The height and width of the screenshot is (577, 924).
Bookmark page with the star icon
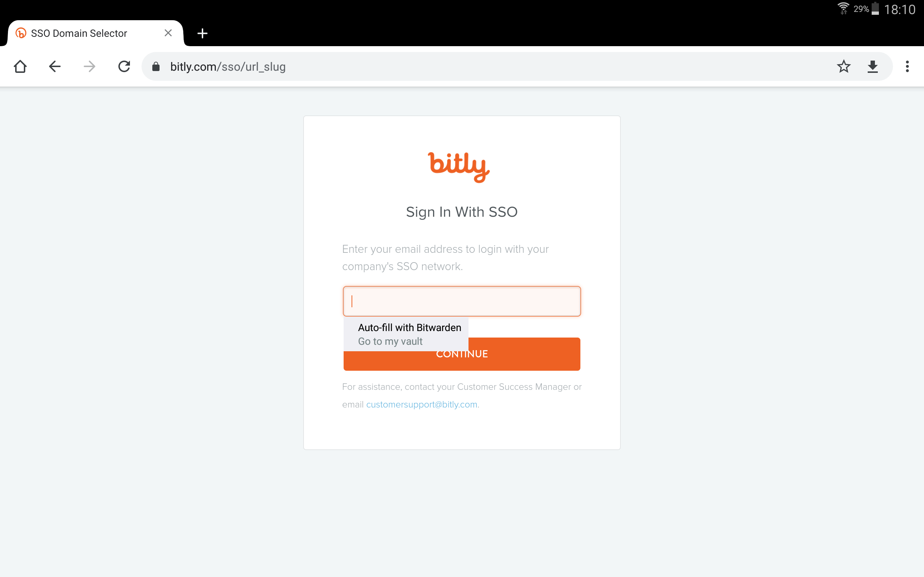tap(844, 66)
